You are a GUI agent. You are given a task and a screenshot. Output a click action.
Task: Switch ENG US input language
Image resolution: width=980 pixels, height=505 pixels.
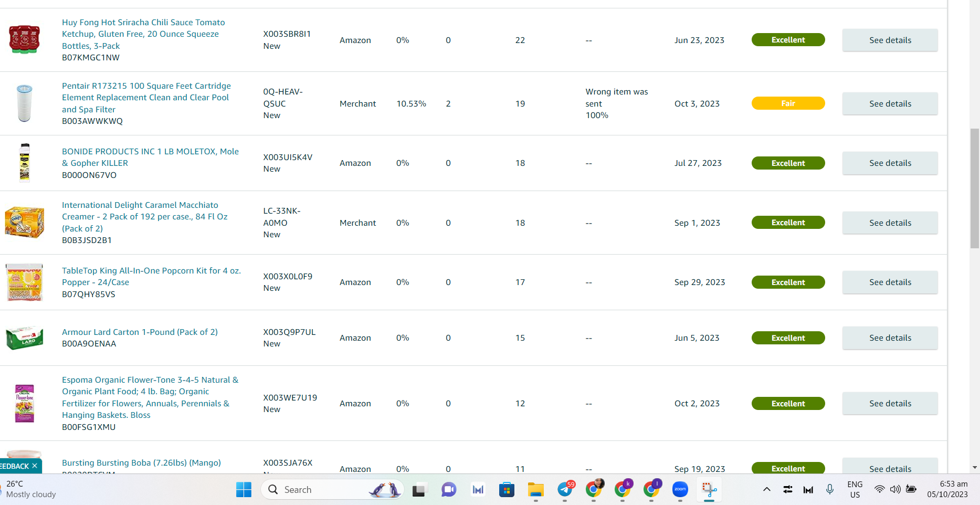855,489
